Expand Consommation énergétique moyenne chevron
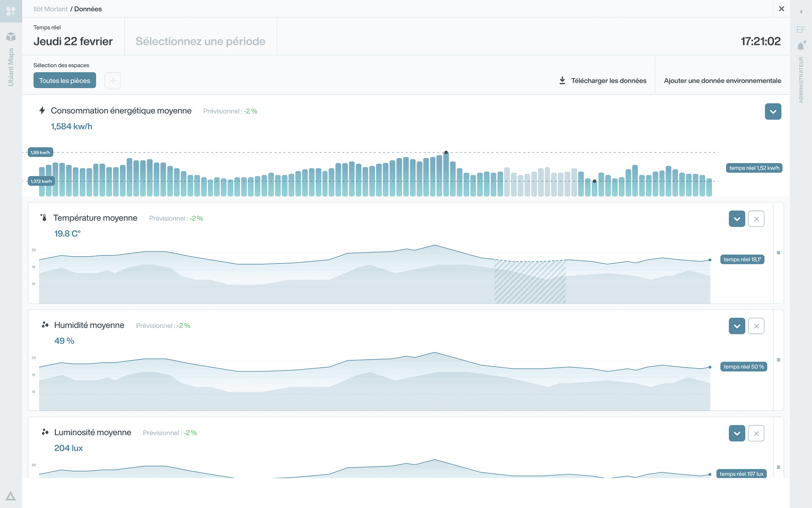The image size is (812, 508). [773, 112]
